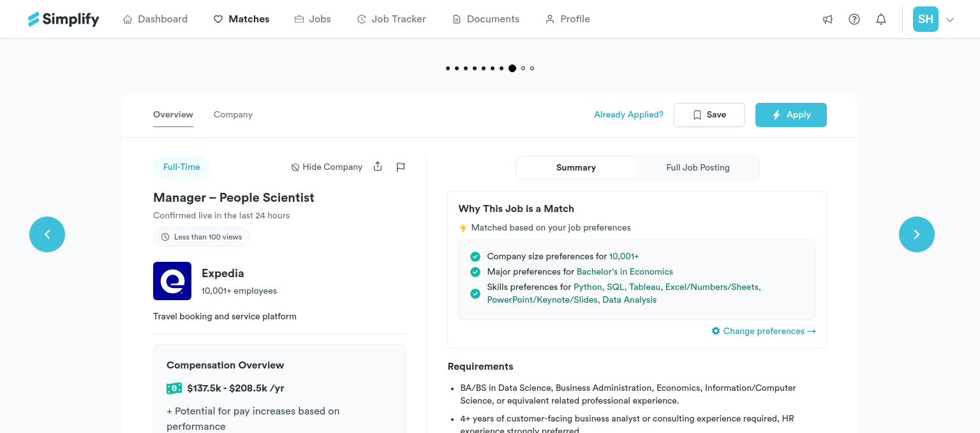Save this job with the Save button

[709, 115]
